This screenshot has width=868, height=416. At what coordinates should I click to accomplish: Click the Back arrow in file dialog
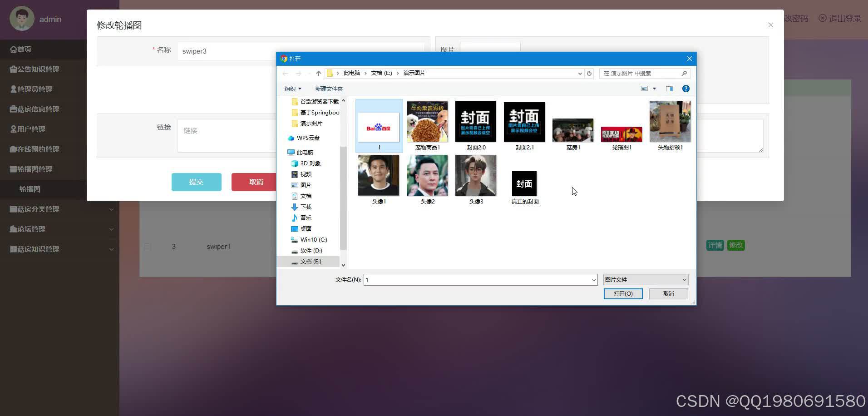point(285,73)
